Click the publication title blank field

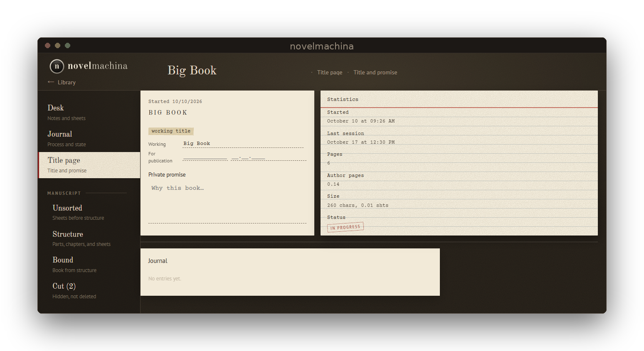click(x=205, y=157)
